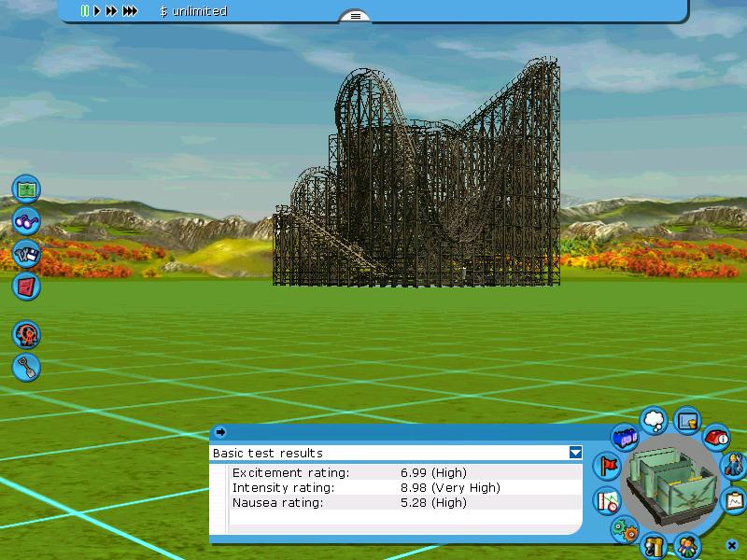The image size is (747, 560).
Task: Open the chart with gold trophy icon
Action: [687, 421]
